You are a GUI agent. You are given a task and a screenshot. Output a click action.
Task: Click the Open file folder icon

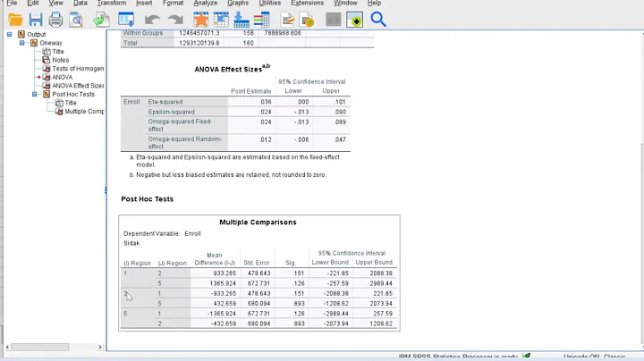point(15,20)
